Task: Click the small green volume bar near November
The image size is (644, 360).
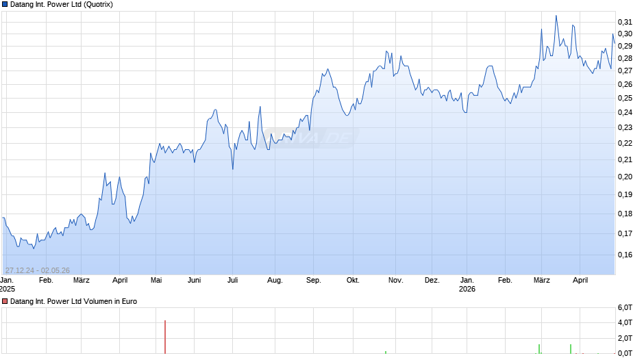Action: [386, 352]
